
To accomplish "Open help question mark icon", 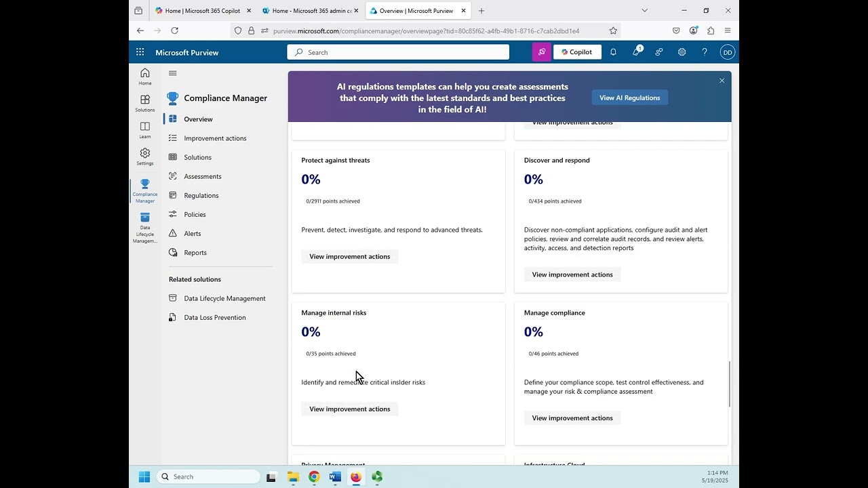I will pos(705,52).
